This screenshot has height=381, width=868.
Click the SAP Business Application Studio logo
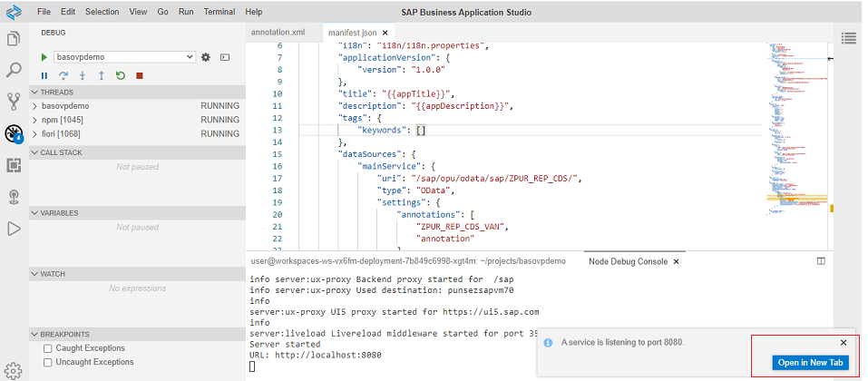tap(14, 12)
